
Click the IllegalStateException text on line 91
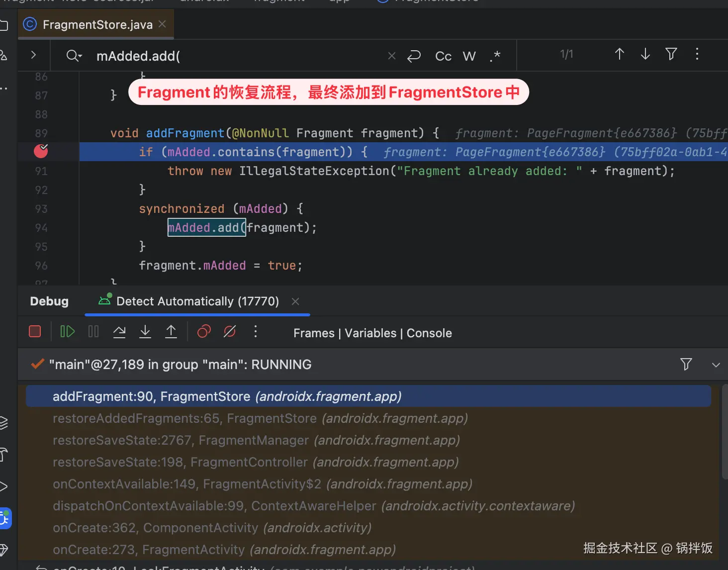314,171
